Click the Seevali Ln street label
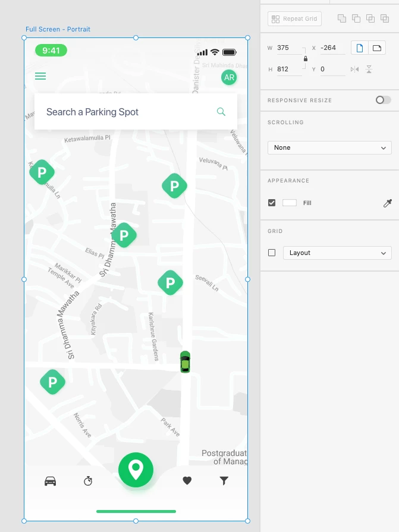Viewport: 399px width, 532px height. 207,283
